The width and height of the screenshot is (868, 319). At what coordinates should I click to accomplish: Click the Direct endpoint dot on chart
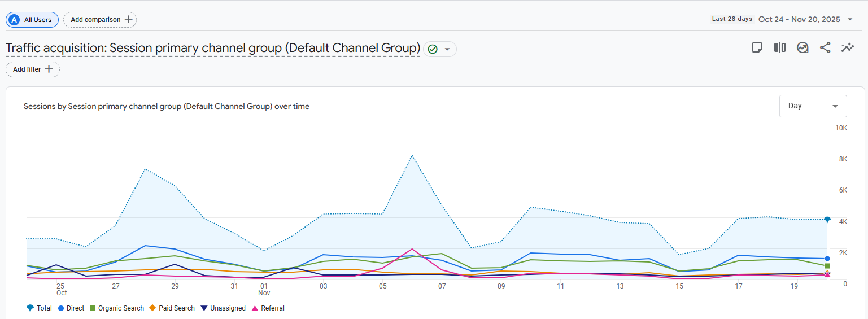pyautogui.click(x=827, y=259)
